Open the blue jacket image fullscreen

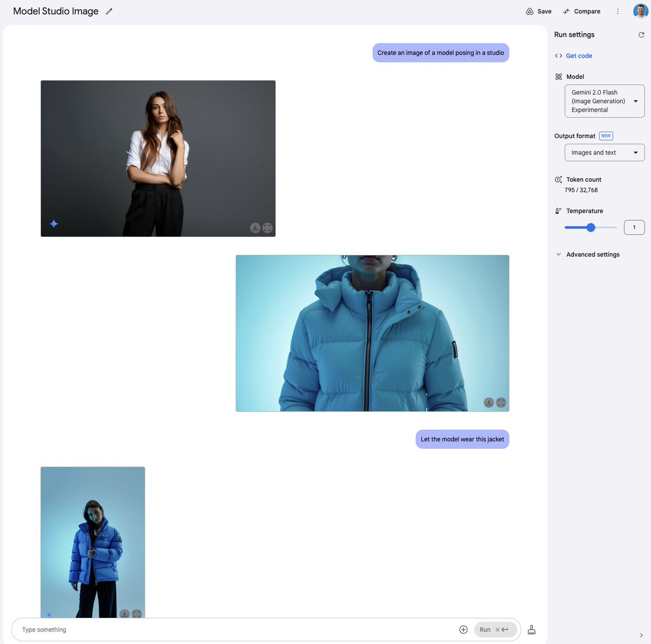[501, 403]
